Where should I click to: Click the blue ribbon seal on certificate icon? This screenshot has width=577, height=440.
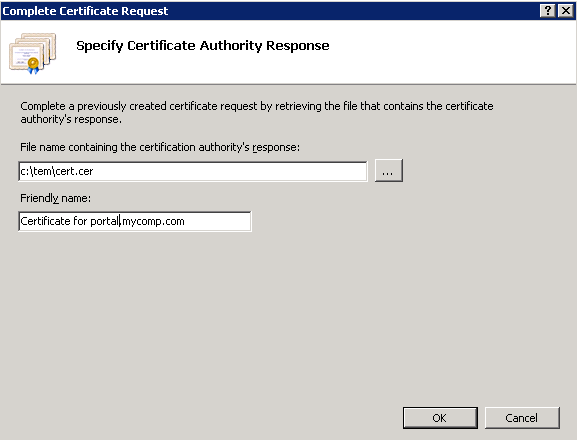pyautogui.click(x=33, y=66)
